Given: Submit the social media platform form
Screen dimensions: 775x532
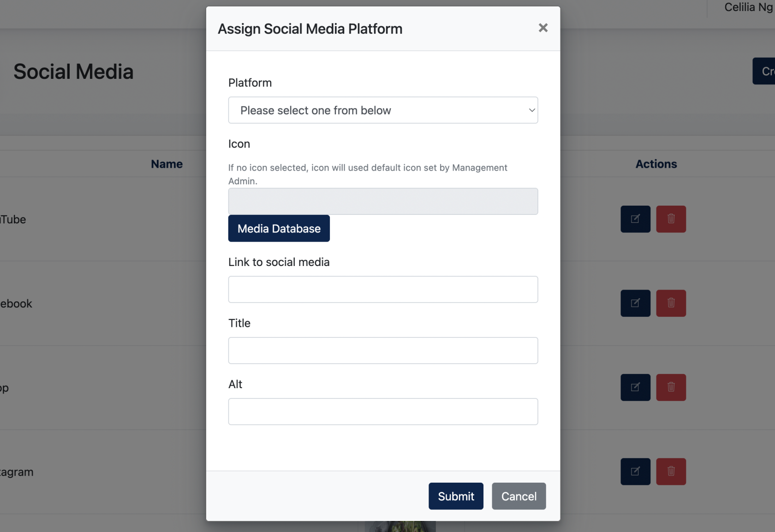Looking at the screenshot, I should pos(456,496).
